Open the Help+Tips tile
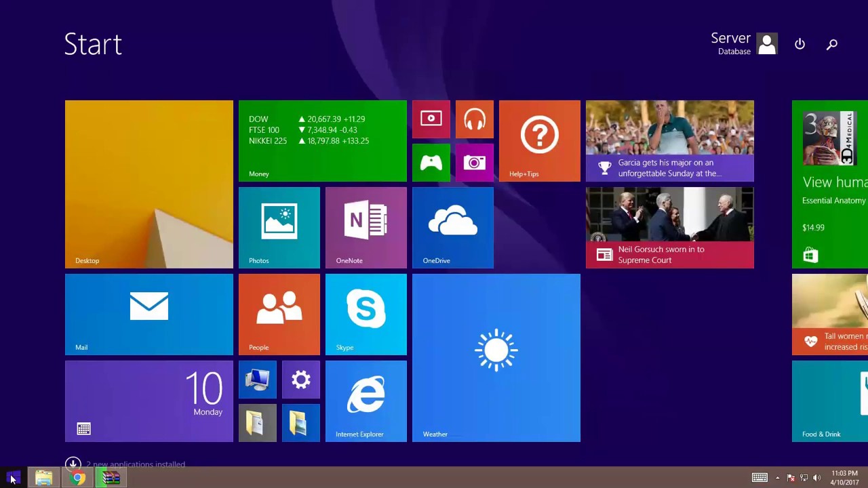 pos(540,141)
